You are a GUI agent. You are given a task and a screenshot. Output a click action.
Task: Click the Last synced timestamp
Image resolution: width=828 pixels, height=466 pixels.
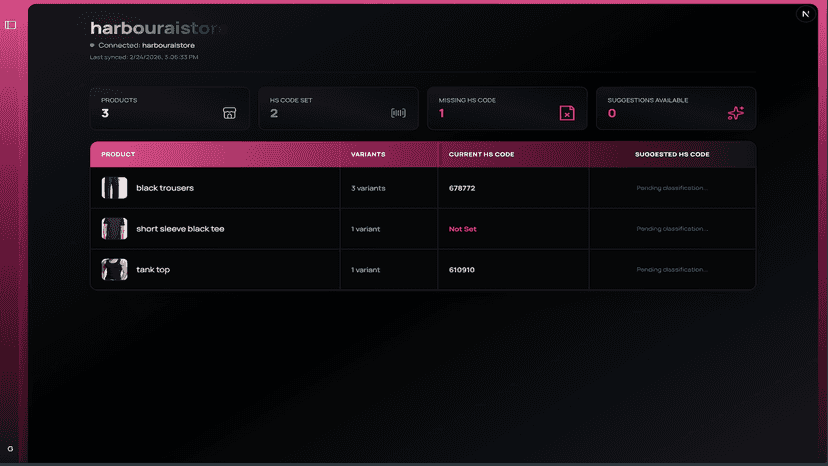click(x=144, y=57)
